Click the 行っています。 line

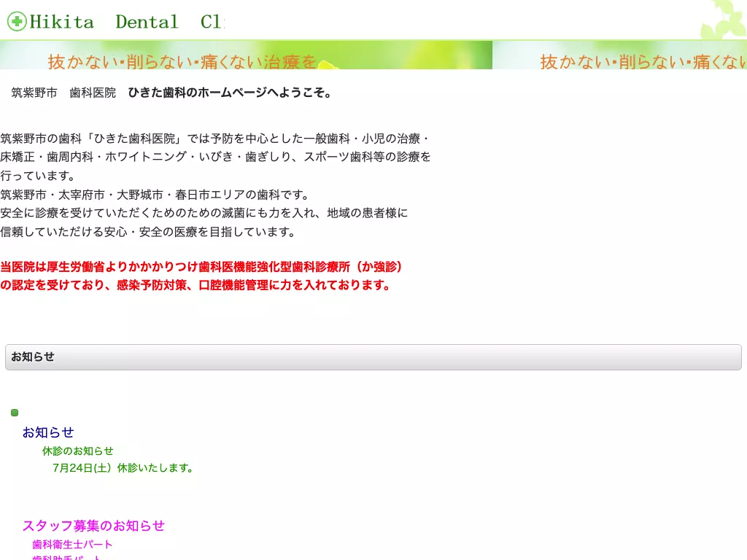[38, 176]
